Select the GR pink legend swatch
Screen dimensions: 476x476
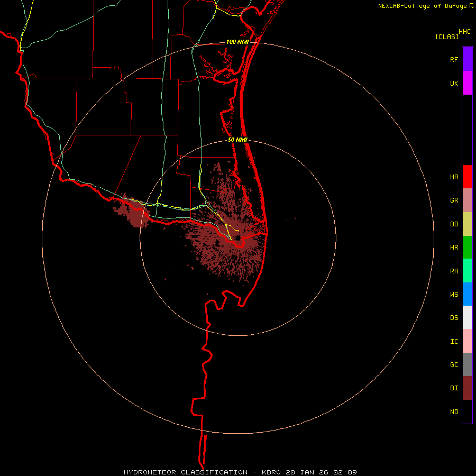pos(467,200)
